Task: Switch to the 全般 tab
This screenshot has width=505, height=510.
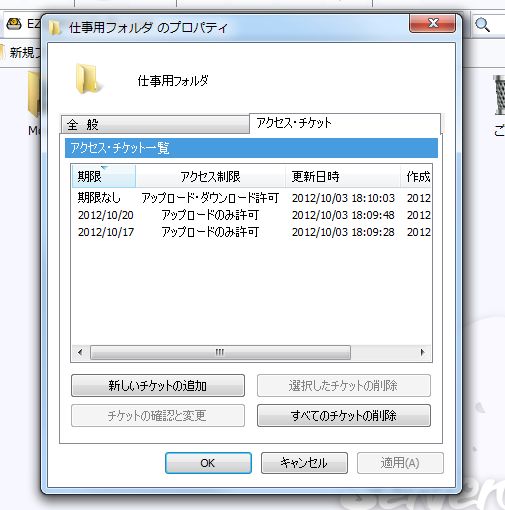Action: [155, 125]
